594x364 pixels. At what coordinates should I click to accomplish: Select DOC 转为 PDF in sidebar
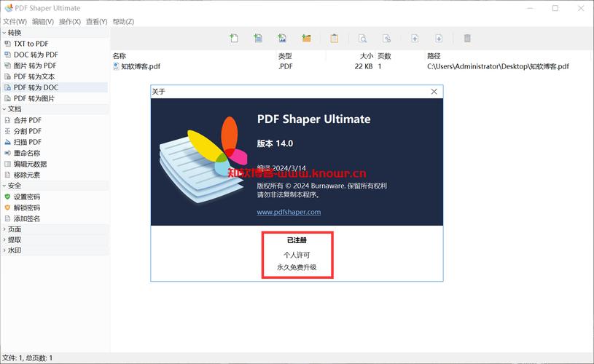(55, 55)
